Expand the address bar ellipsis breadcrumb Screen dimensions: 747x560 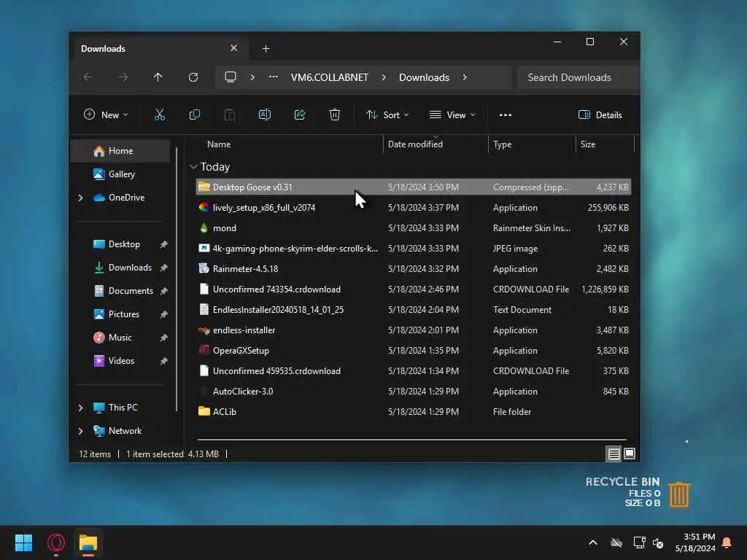(x=274, y=77)
